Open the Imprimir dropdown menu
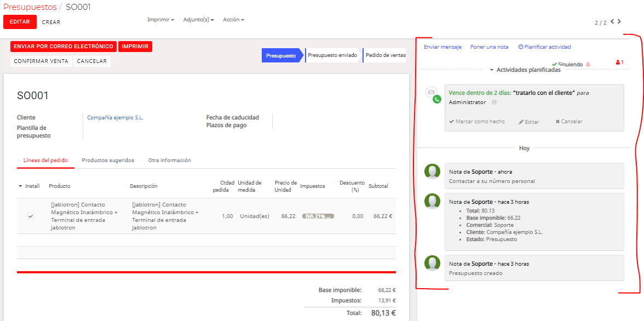Screen dimensions: 644x321 tap(160, 19)
